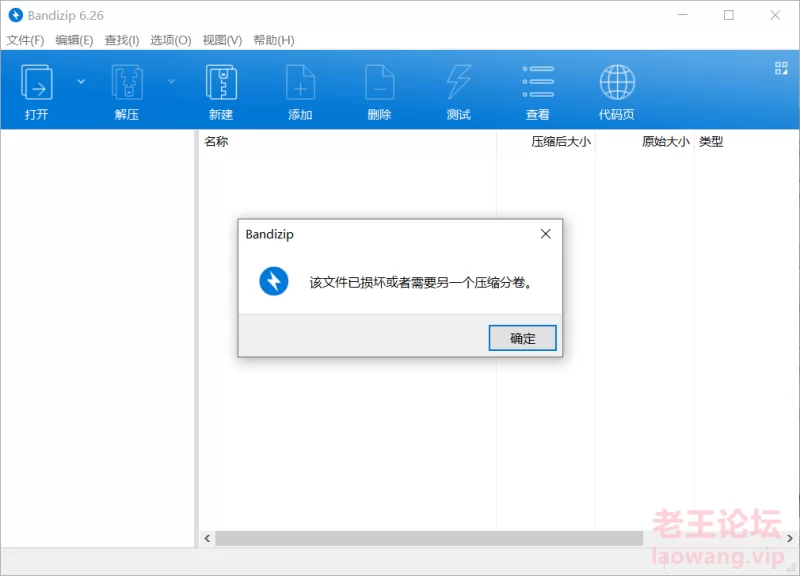Click the toolbar layout grid icon
The height and width of the screenshot is (576, 800).
pos(781,68)
